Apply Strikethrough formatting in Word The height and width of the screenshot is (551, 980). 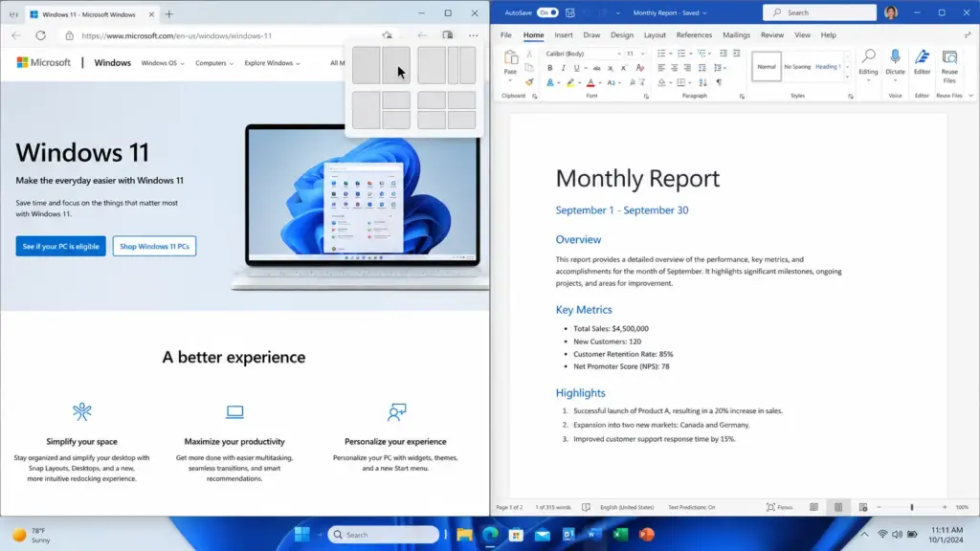[597, 68]
